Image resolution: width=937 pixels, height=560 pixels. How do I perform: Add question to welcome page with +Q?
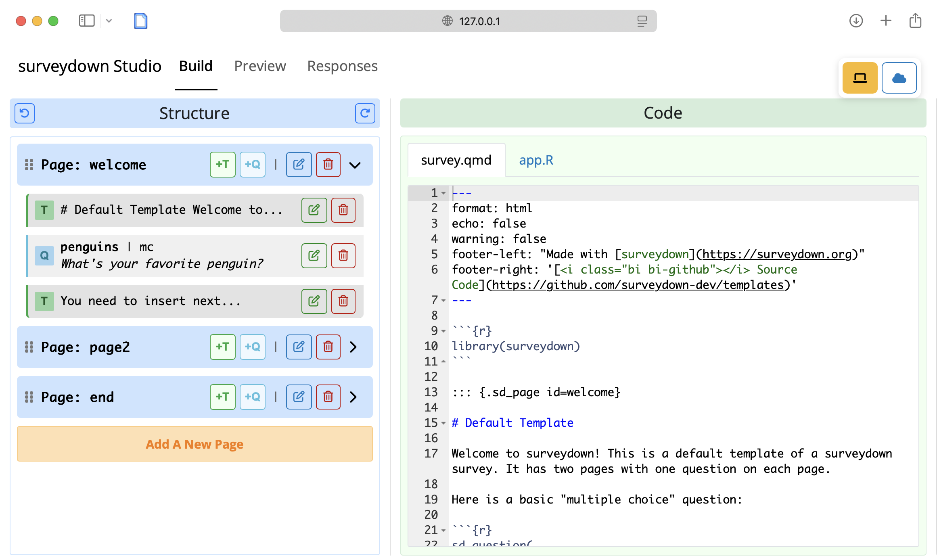[253, 165]
